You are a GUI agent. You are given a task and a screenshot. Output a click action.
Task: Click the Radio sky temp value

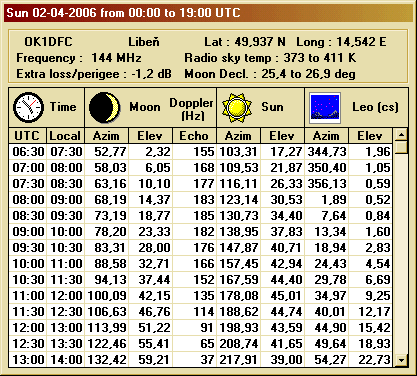[x=320, y=58]
